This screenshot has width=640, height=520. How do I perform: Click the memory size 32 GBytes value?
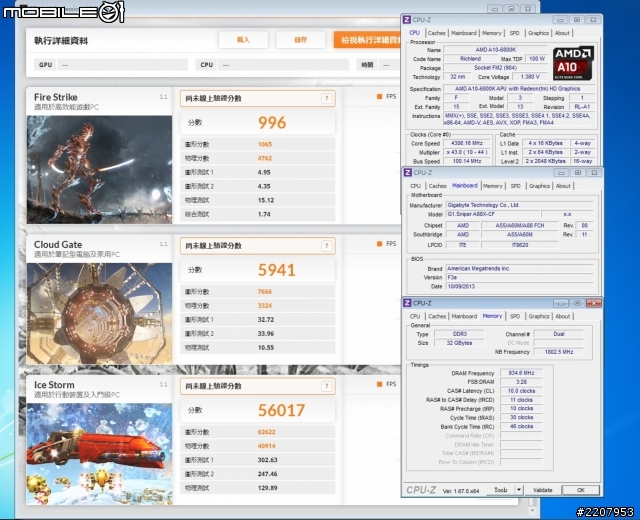(x=459, y=343)
